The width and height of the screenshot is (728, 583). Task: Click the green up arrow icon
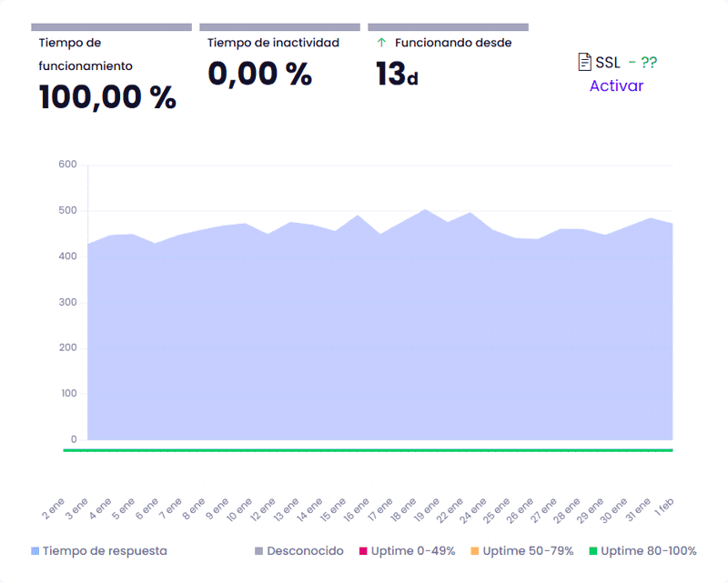point(381,43)
